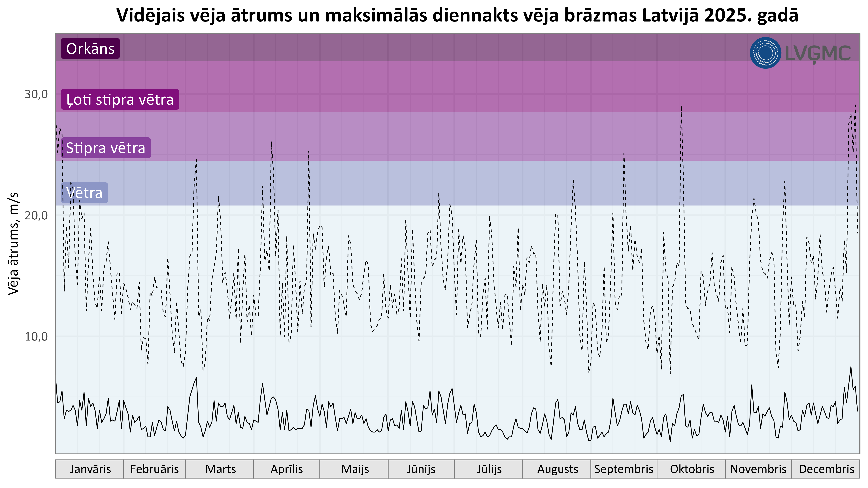This screenshot has width=868, height=488.
Task: Click the Jūnijs month tab
Action: [421, 469]
